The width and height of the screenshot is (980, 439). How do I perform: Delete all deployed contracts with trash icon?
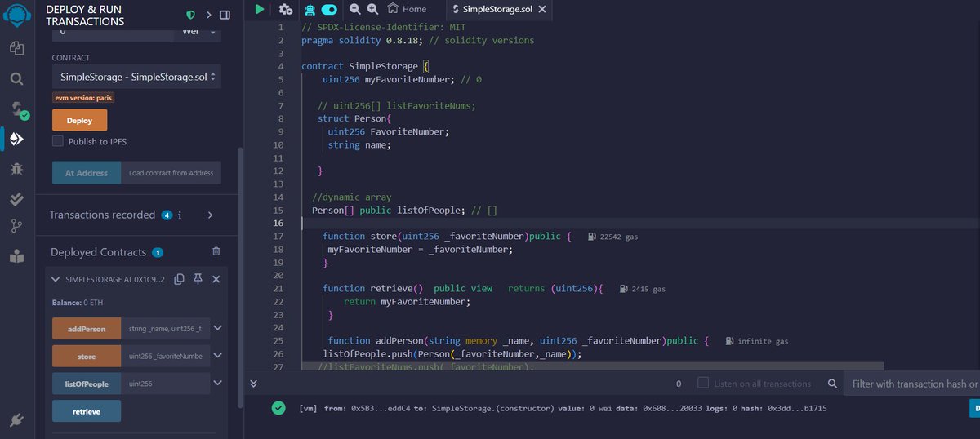[216, 252]
